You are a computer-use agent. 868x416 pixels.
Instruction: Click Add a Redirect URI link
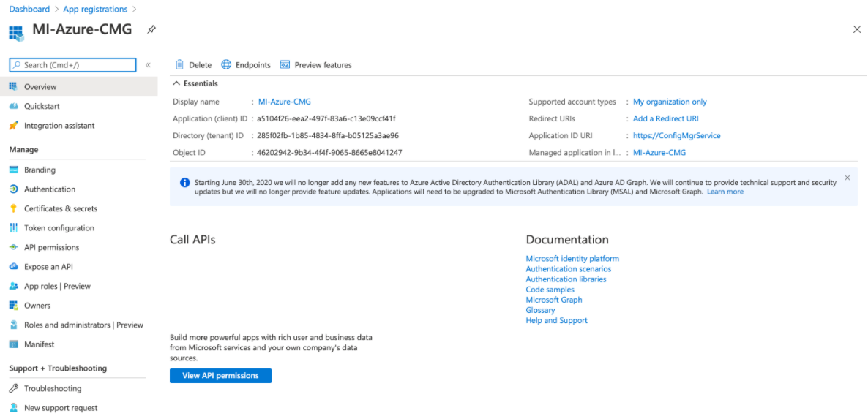pyautogui.click(x=666, y=118)
